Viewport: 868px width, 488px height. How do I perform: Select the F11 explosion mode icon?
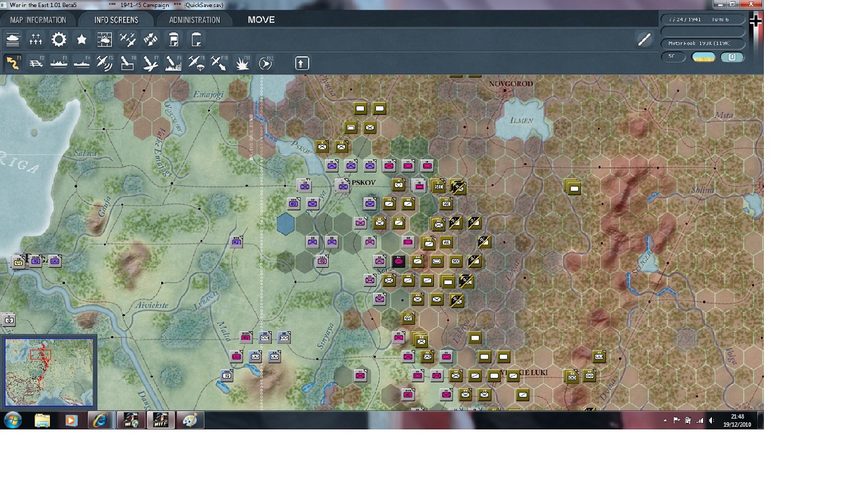pos(242,63)
